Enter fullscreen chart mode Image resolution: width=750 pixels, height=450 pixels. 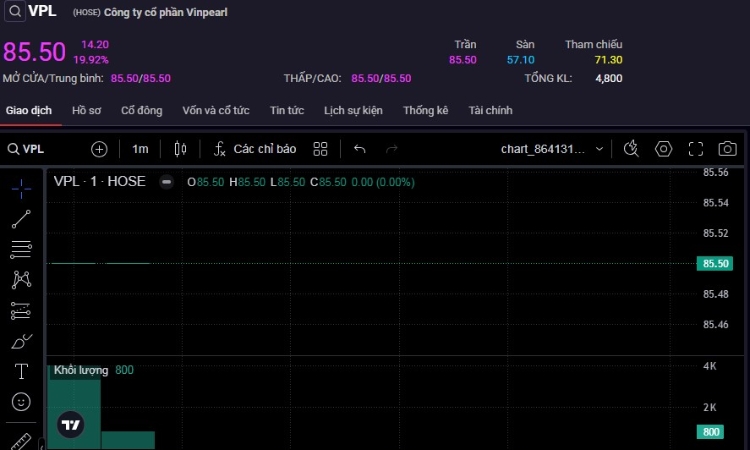point(696,149)
